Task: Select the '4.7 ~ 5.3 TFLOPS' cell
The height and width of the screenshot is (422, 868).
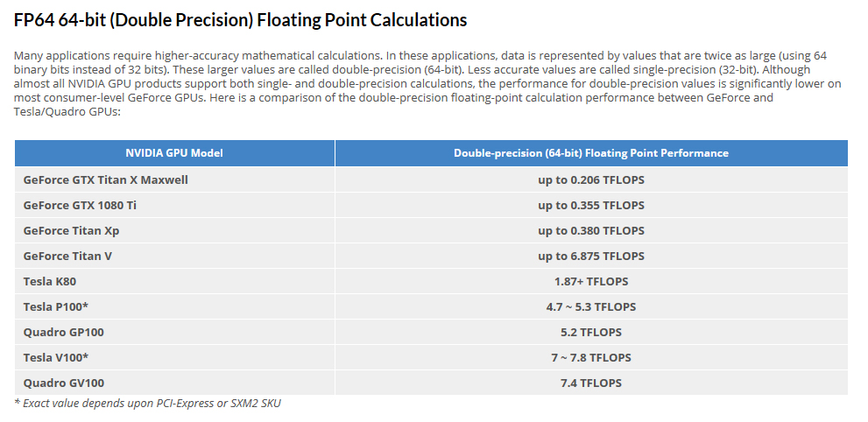Action: point(590,306)
